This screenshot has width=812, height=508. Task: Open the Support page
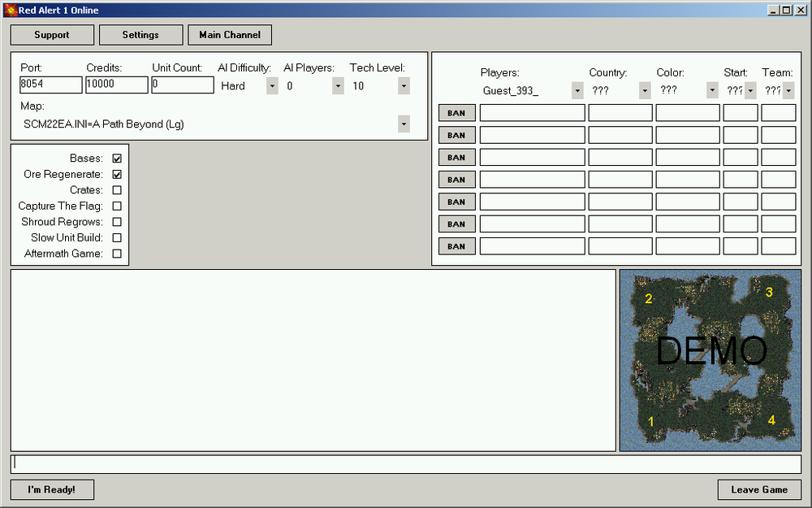click(52, 35)
